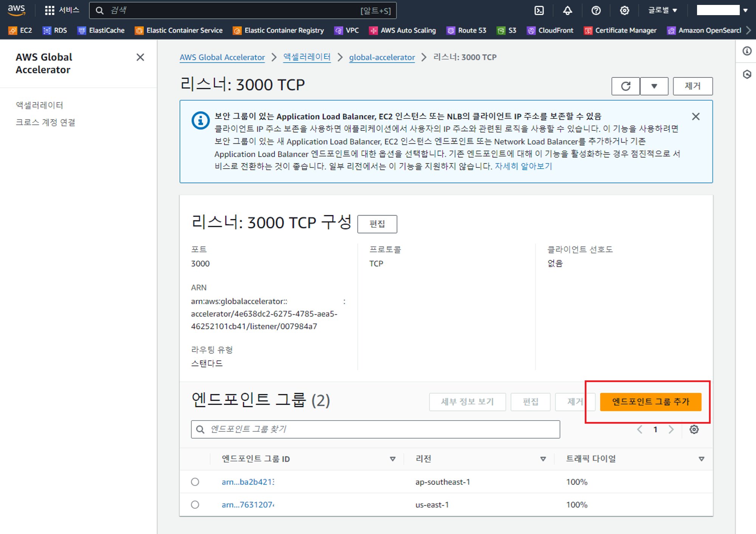The height and width of the screenshot is (534, 756).
Task: Open the info panel icon on right edge
Action: [x=747, y=51]
